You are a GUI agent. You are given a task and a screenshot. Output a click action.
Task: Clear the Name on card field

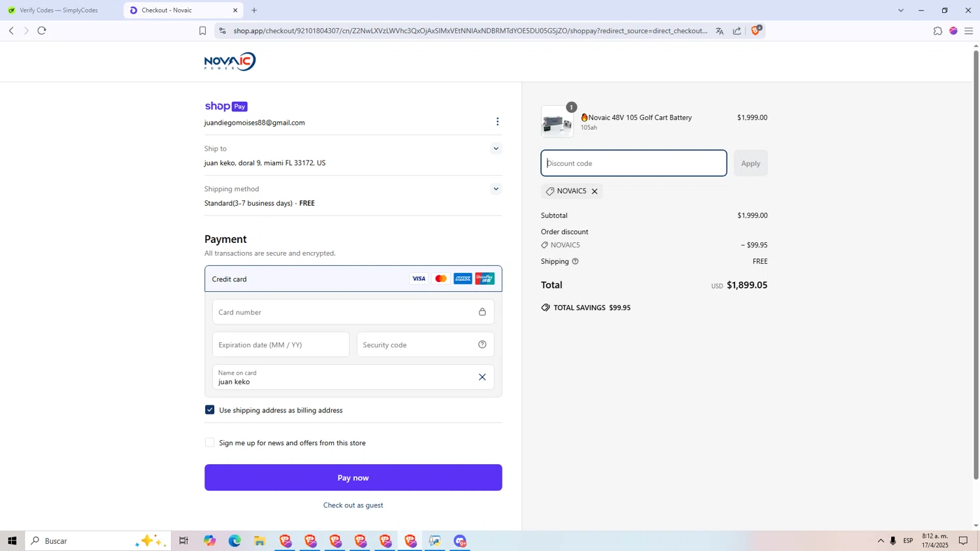click(482, 377)
